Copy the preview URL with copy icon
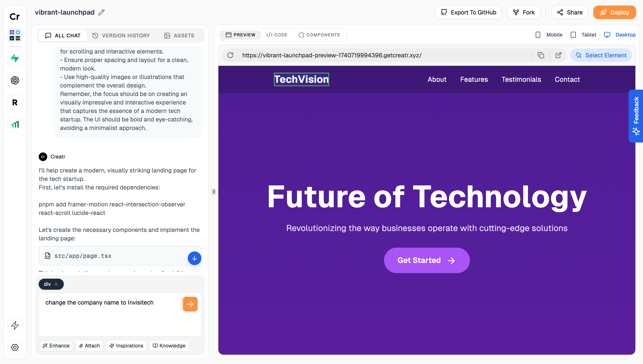This screenshot has height=364, width=643. [x=541, y=55]
